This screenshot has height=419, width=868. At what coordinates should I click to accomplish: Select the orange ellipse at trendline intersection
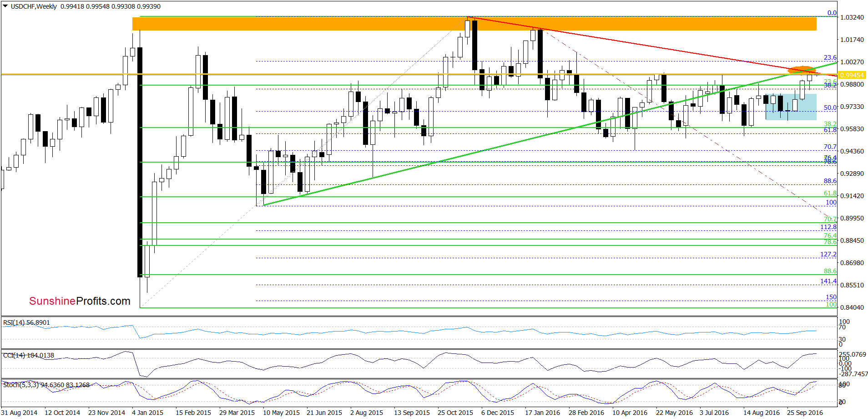click(x=802, y=70)
